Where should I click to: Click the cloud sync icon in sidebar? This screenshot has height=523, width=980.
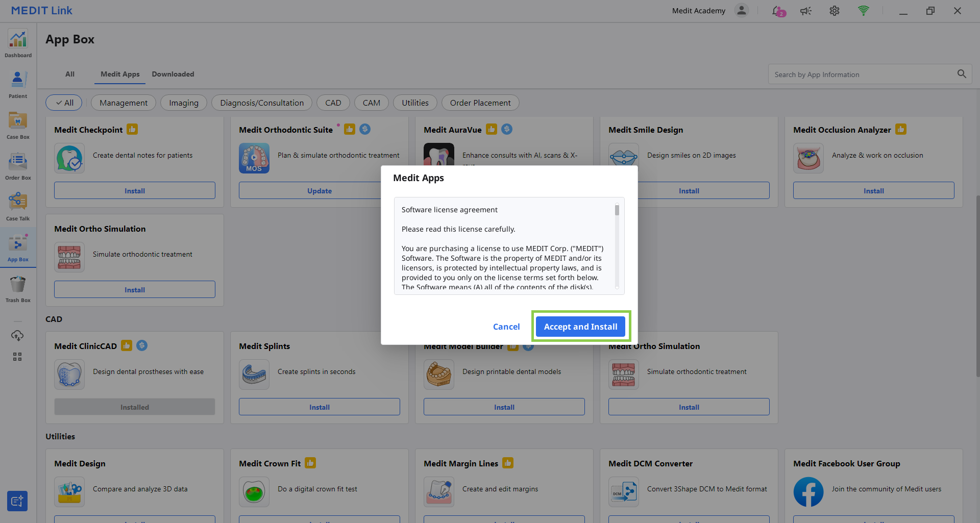click(x=17, y=335)
